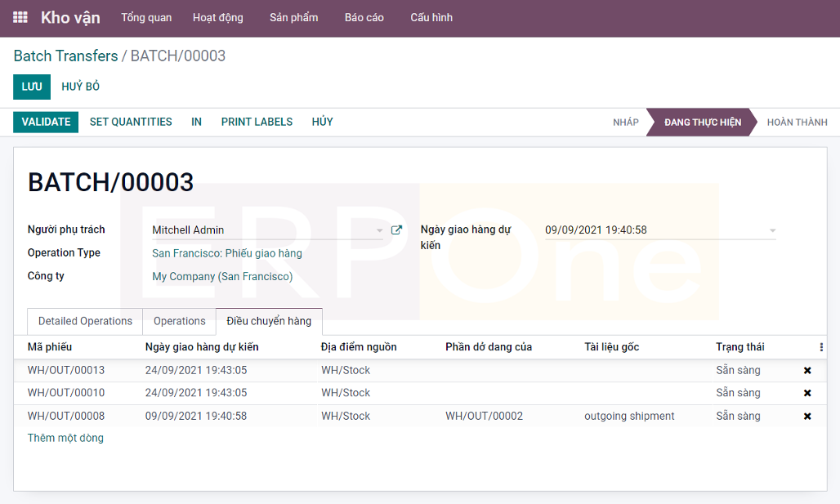Open table column options kebab icon
Image resolution: width=840 pixels, height=504 pixels.
pyautogui.click(x=821, y=347)
